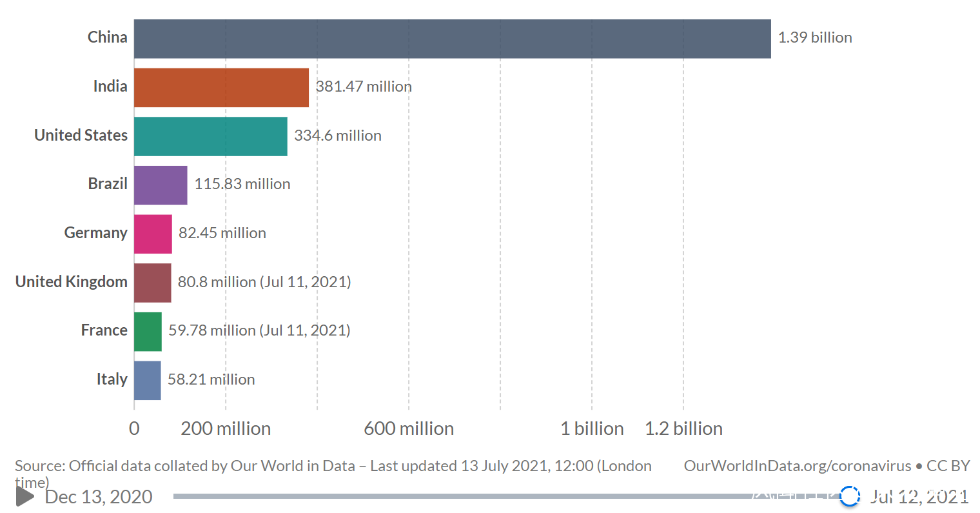
Task: Click the 334.6 million value
Action: click(x=338, y=136)
